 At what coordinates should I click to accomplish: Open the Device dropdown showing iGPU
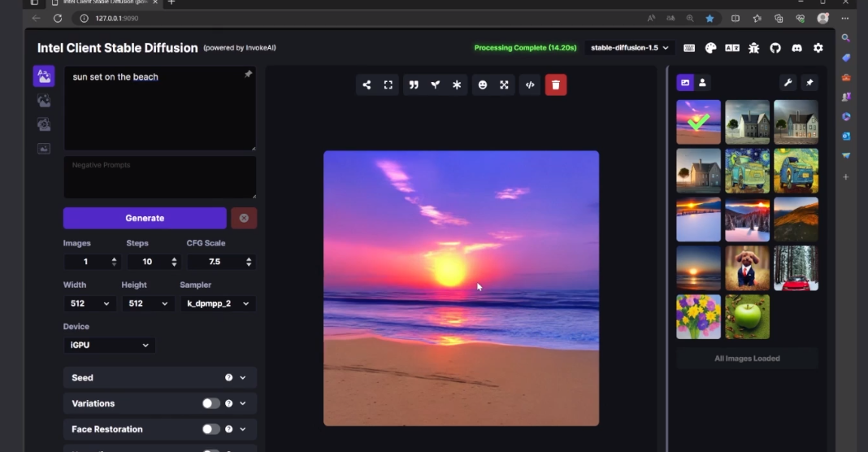point(110,345)
